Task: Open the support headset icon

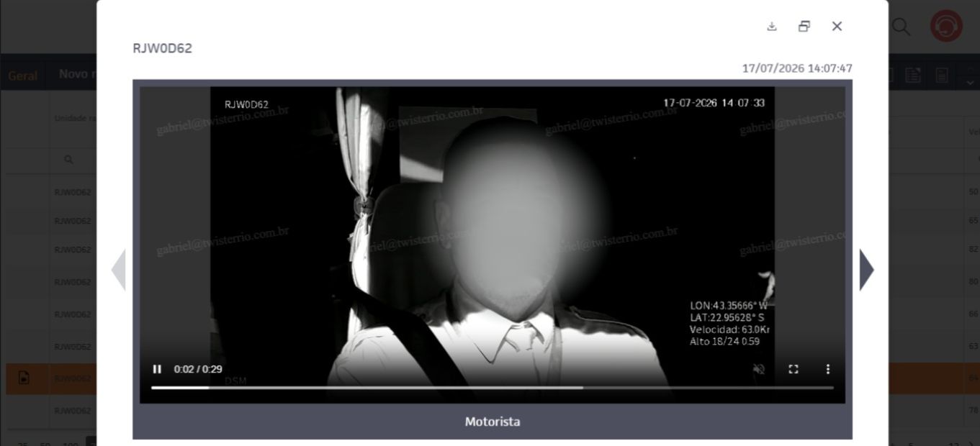Action: coord(946,27)
